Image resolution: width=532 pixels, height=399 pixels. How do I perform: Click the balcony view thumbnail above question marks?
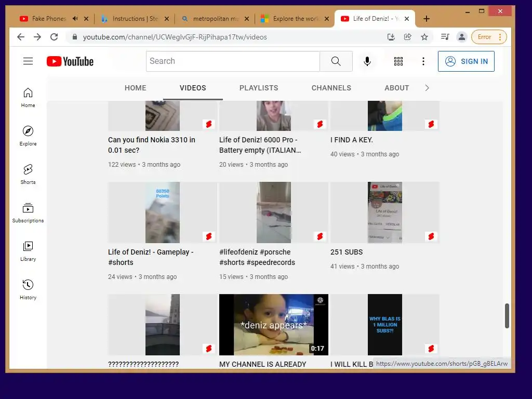coord(163,325)
